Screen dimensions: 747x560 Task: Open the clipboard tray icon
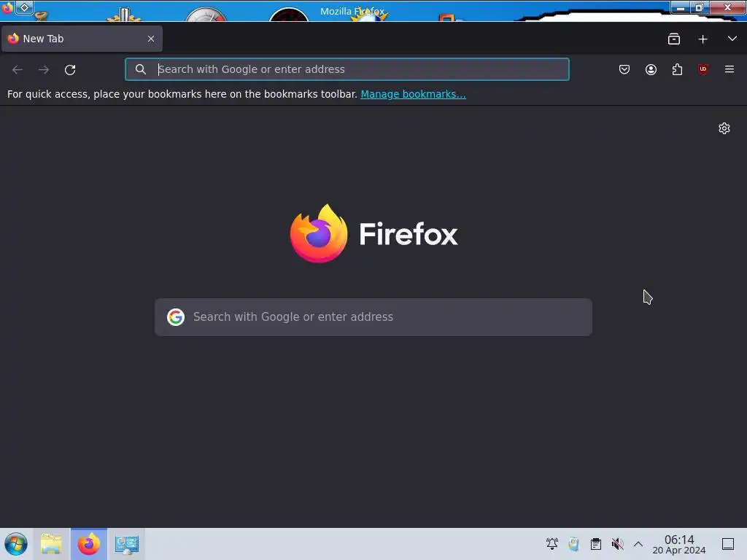click(595, 544)
